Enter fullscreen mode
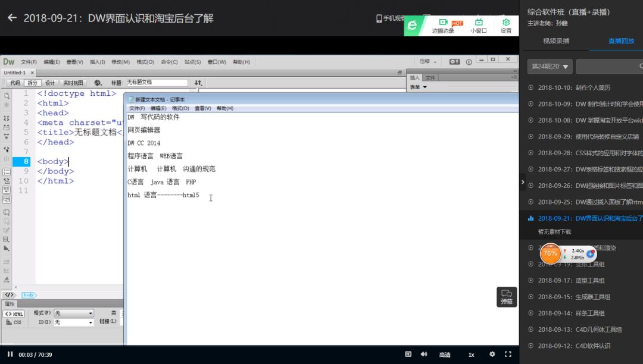 click(x=508, y=354)
